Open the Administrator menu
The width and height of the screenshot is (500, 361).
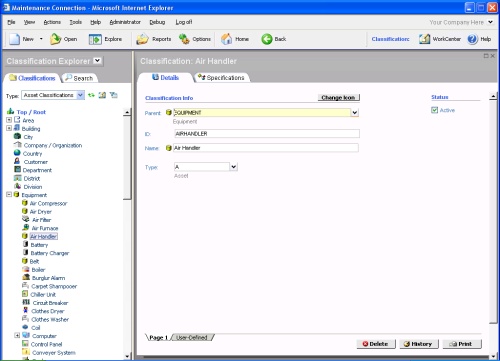[x=125, y=22]
